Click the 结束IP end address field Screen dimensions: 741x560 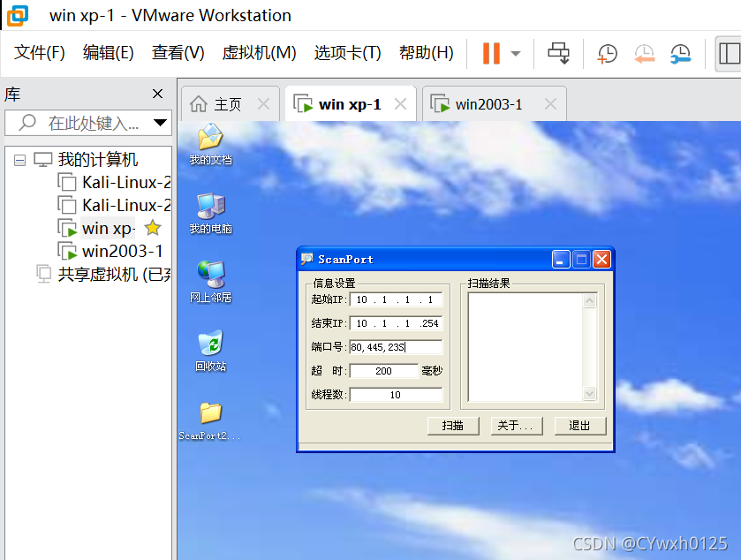click(x=396, y=323)
